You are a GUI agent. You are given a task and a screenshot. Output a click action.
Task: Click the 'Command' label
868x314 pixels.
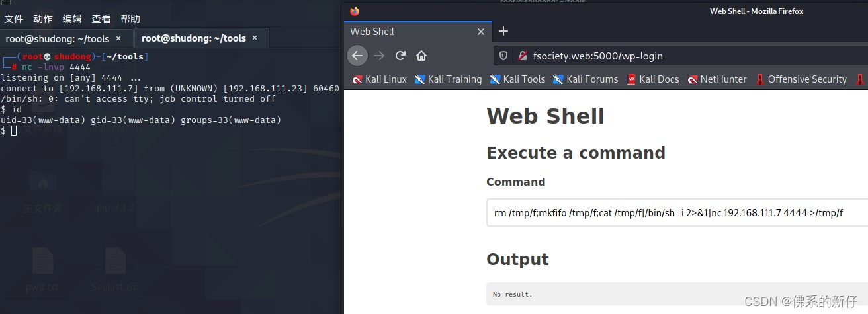coord(516,182)
